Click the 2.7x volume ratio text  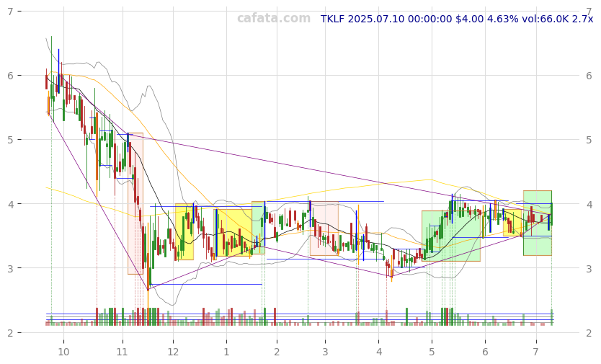click(x=582, y=19)
